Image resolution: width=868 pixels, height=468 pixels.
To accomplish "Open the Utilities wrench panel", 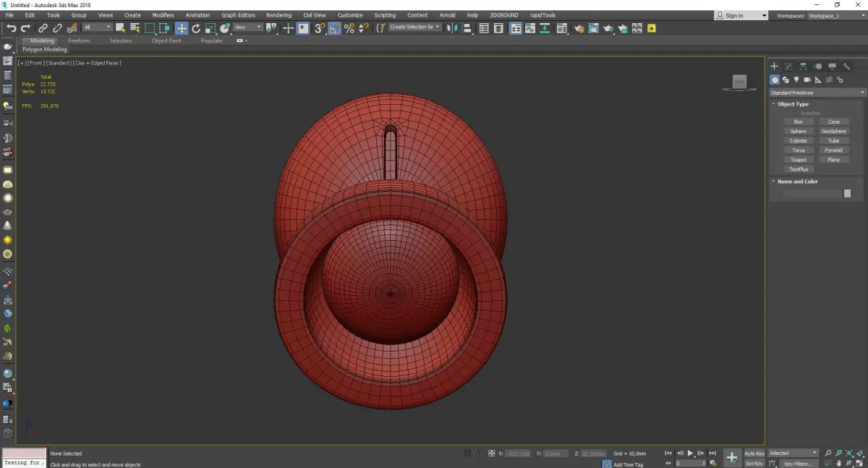I will pyautogui.click(x=846, y=67).
